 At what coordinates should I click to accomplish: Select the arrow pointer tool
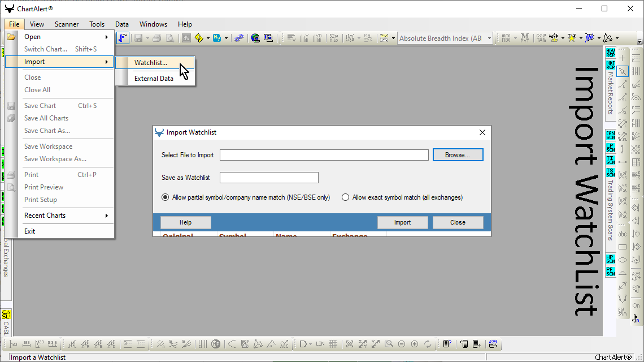coord(623,71)
